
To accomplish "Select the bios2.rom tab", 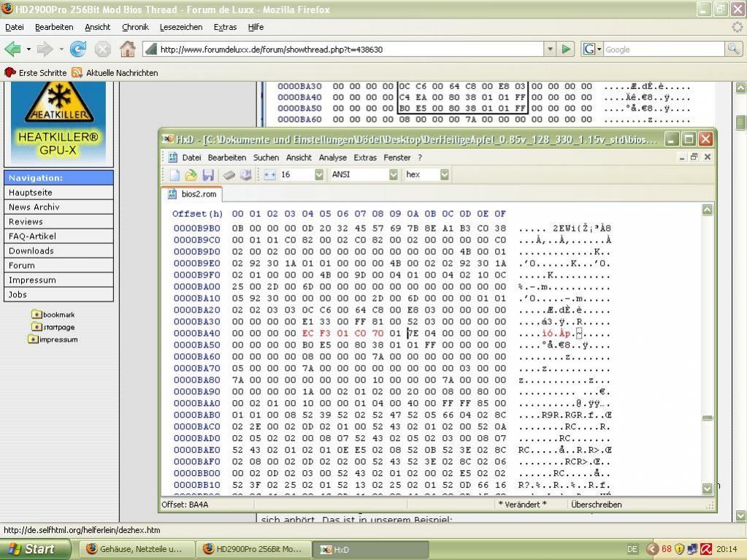I will pos(193,193).
